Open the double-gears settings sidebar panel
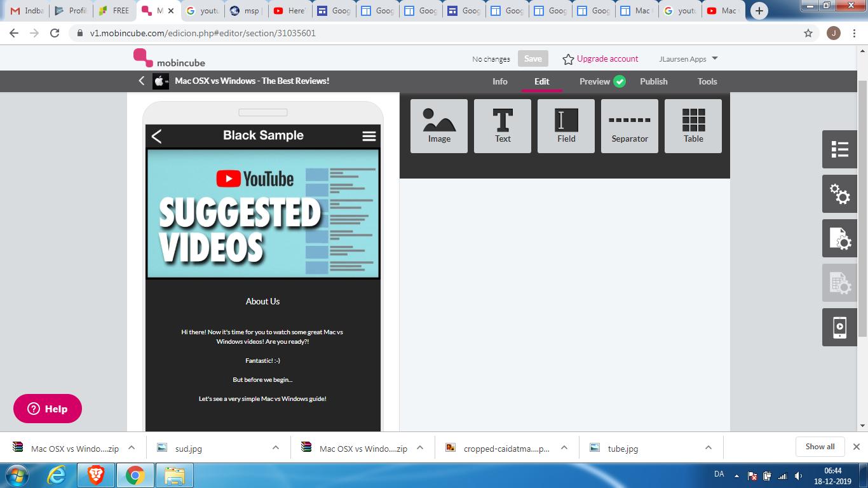Screen dimensions: 868x488 point(839,194)
